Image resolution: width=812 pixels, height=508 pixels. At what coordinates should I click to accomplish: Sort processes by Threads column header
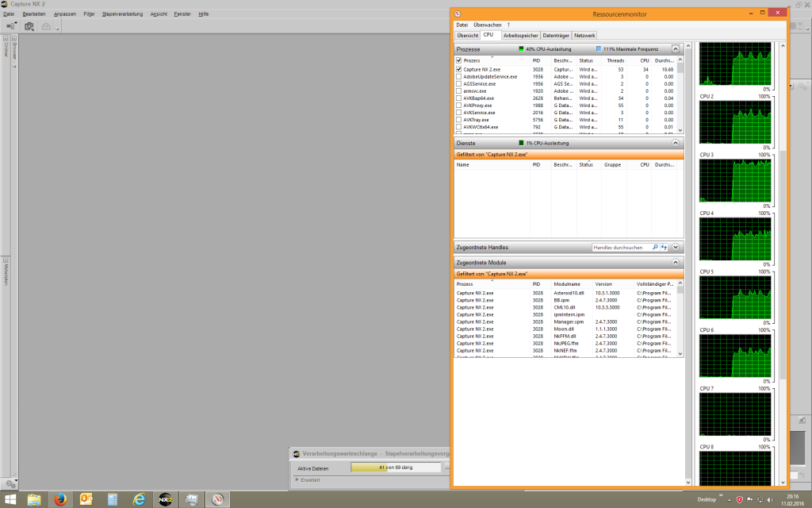pos(615,60)
